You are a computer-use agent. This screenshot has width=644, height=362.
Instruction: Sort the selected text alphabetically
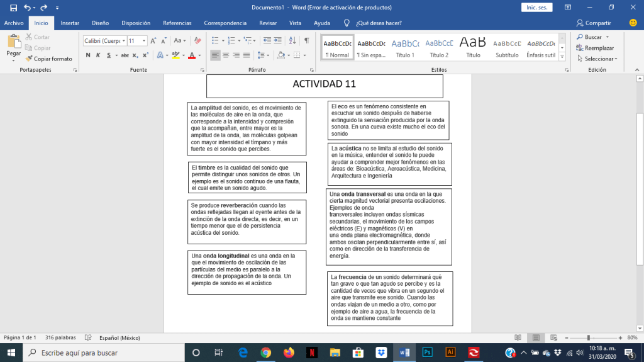pos(293,40)
